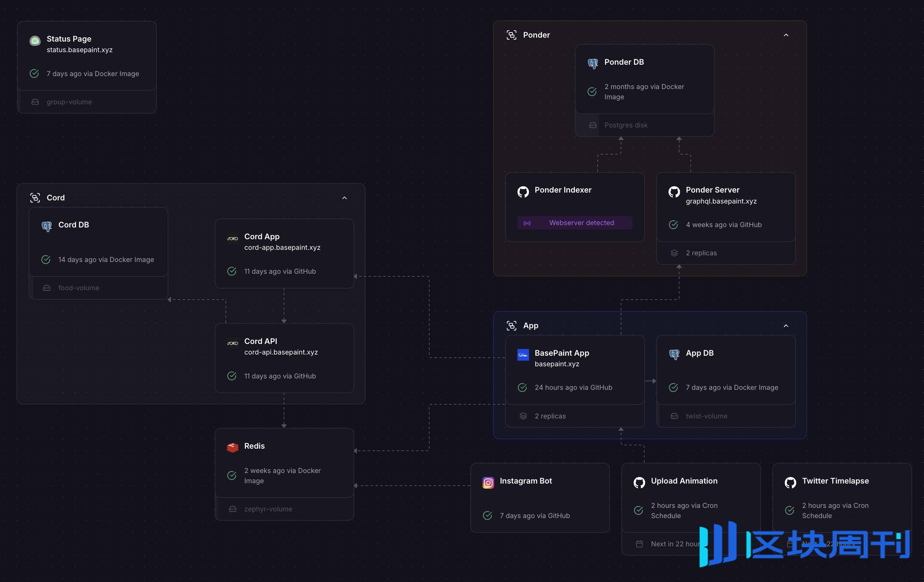
Task: Click the zephyr-volume label
Action: click(x=268, y=509)
